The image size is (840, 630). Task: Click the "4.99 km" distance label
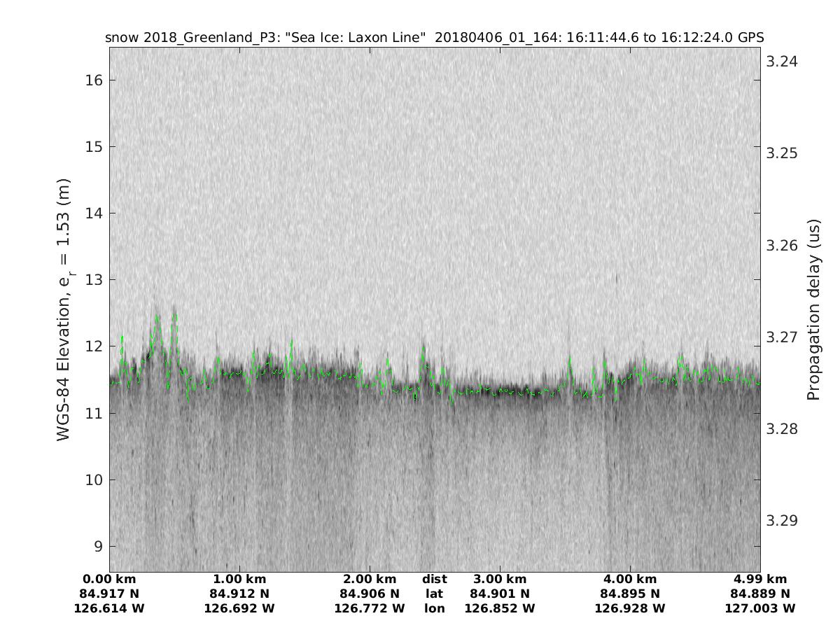760,580
